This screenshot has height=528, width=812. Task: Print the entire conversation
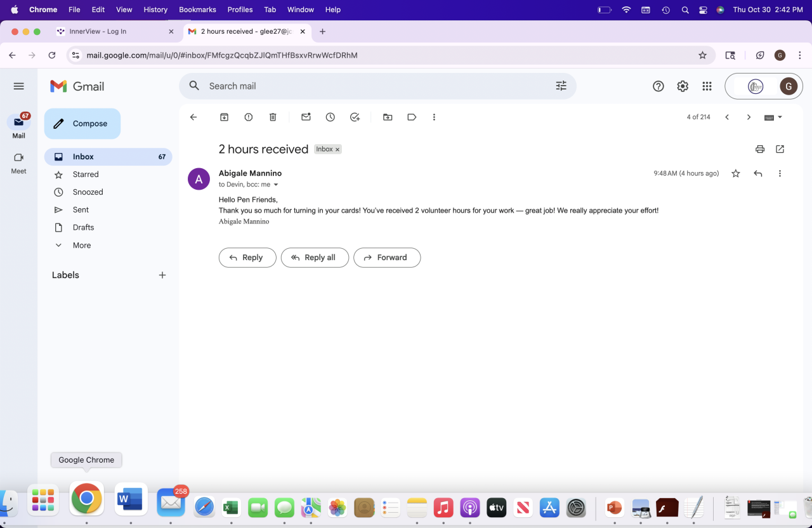coord(760,149)
